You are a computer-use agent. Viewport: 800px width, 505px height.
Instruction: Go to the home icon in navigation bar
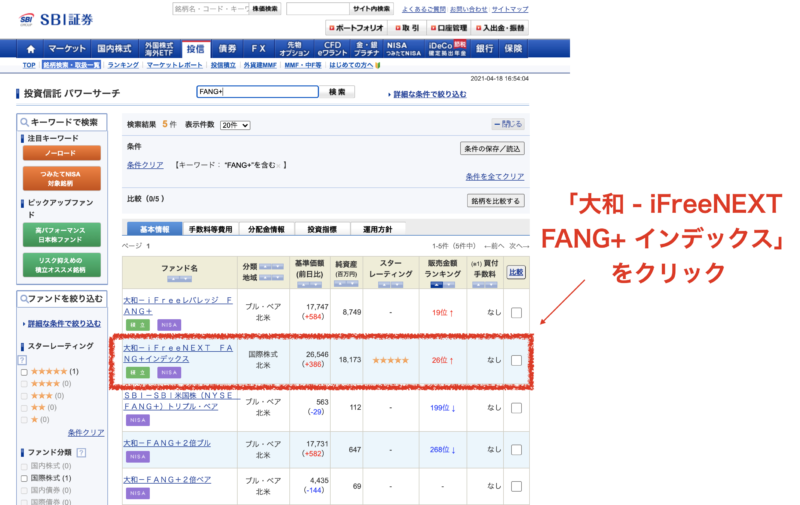click(31, 49)
